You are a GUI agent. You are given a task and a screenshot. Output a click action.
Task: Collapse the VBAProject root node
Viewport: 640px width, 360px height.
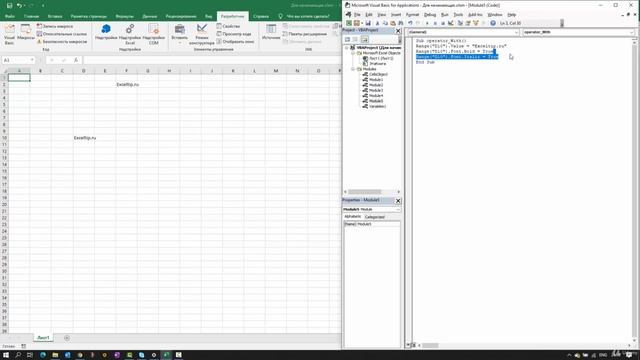(x=347, y=48)
